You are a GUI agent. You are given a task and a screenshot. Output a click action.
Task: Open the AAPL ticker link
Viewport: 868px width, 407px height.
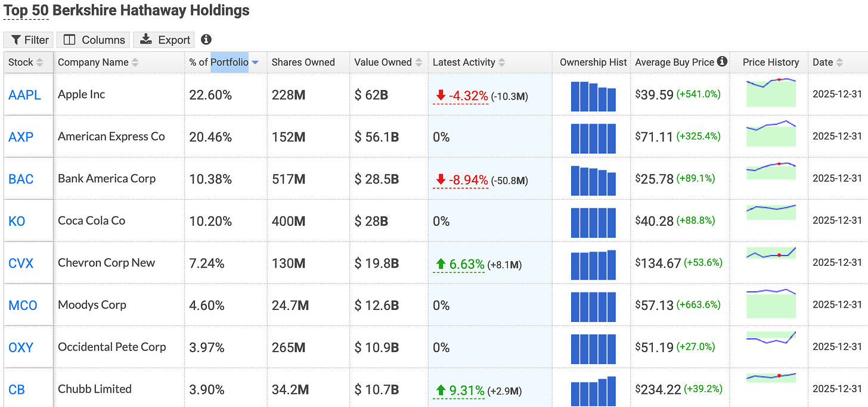24,95
